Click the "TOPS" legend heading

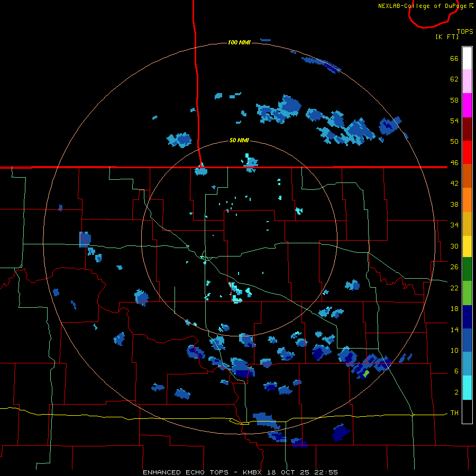(465, 32)
